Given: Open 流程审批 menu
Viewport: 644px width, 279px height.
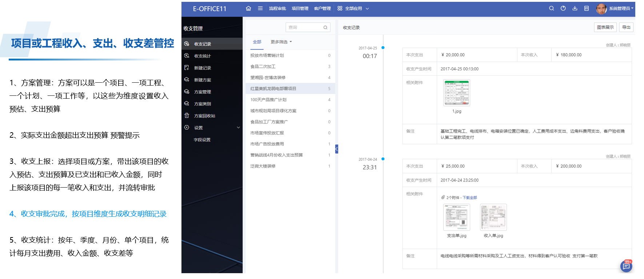Looking at the screenshot, I should [277, 8].
